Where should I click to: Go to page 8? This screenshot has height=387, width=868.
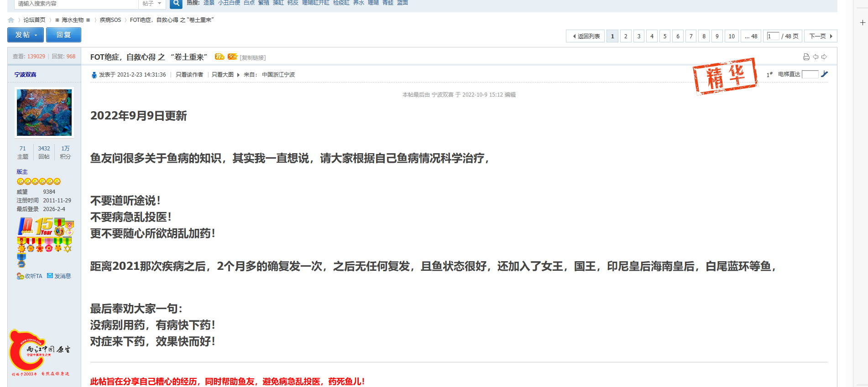(x=704, y=36)
